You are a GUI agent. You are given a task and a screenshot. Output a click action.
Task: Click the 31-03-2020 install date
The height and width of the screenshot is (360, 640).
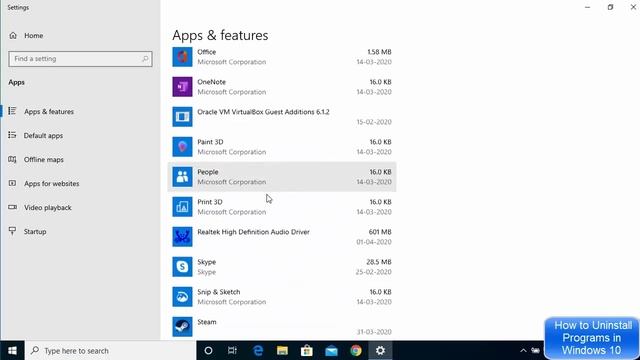pos(374,332)
